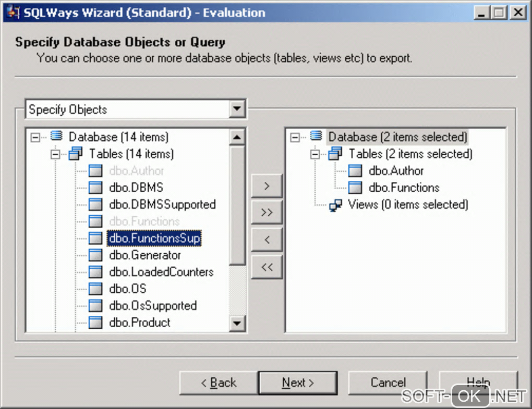Viewport: 532px width, 409px height.
Task: Add selected object with > button
Action: tap(267, 185)
